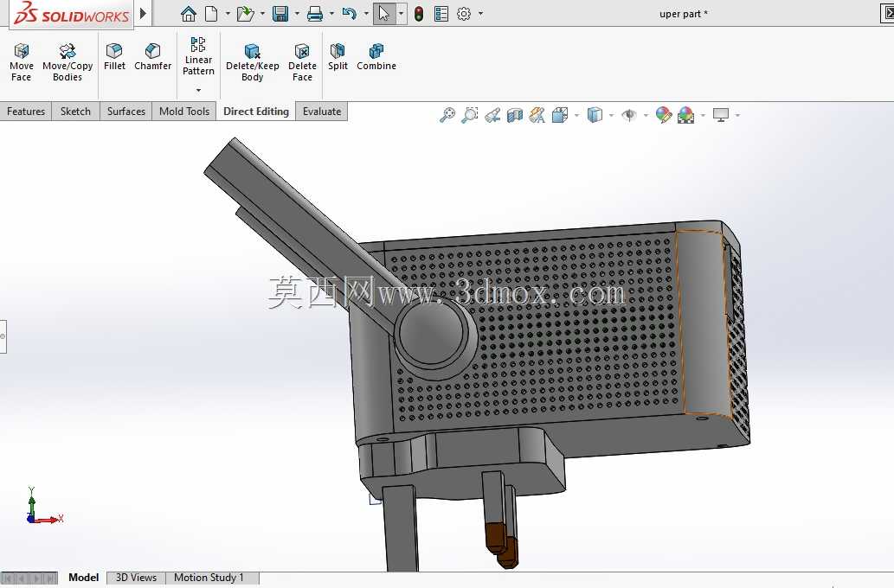The image size is (894, 588).
Task: Open File Properties icon
Action: click(441, 14)
